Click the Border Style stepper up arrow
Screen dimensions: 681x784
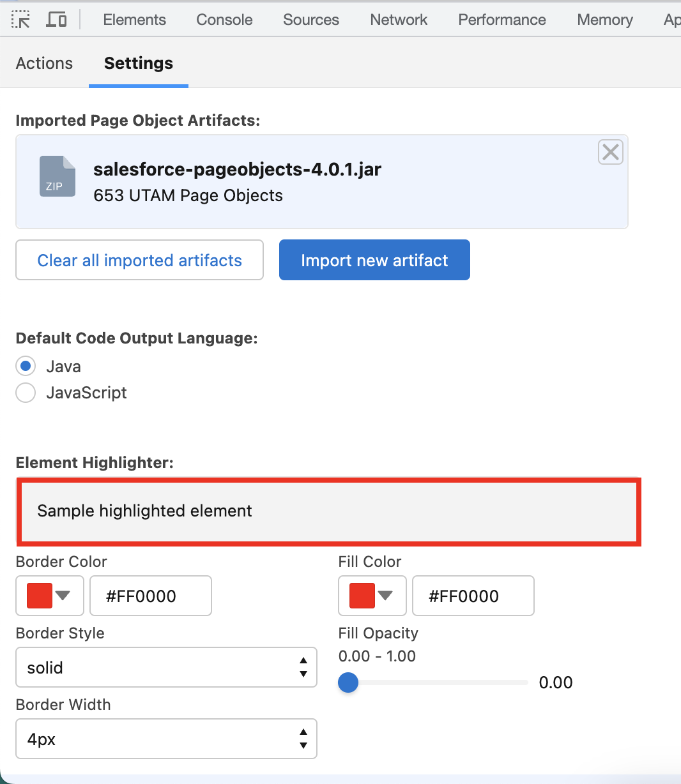pyautogui.click(x=303, y=662)
